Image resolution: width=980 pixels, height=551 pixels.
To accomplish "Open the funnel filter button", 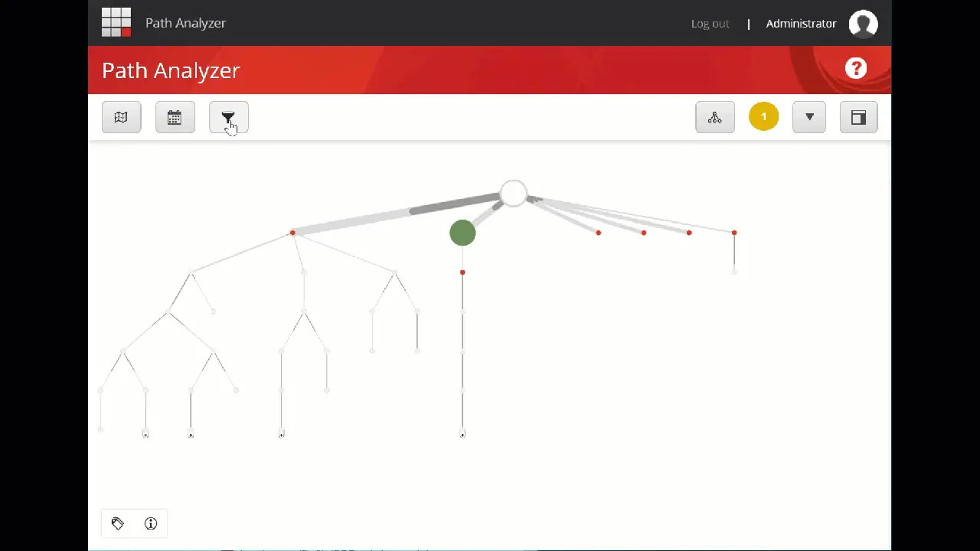I will (229, 117).
